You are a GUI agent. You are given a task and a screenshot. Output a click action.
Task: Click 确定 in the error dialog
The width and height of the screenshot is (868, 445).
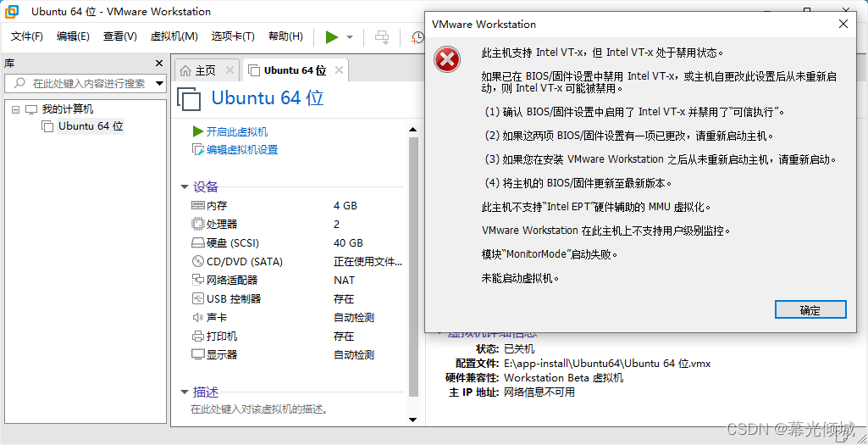pos(810,310)
